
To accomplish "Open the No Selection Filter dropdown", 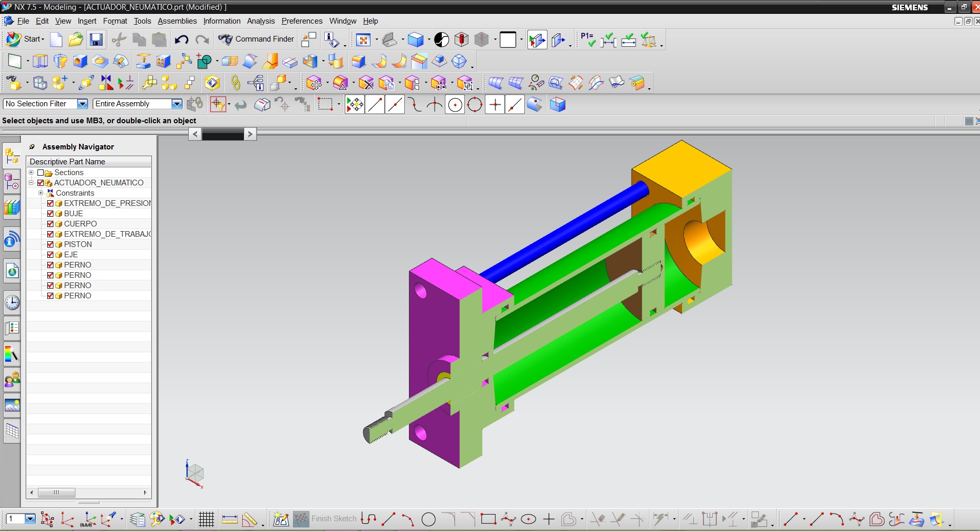I will click(82, 104).
